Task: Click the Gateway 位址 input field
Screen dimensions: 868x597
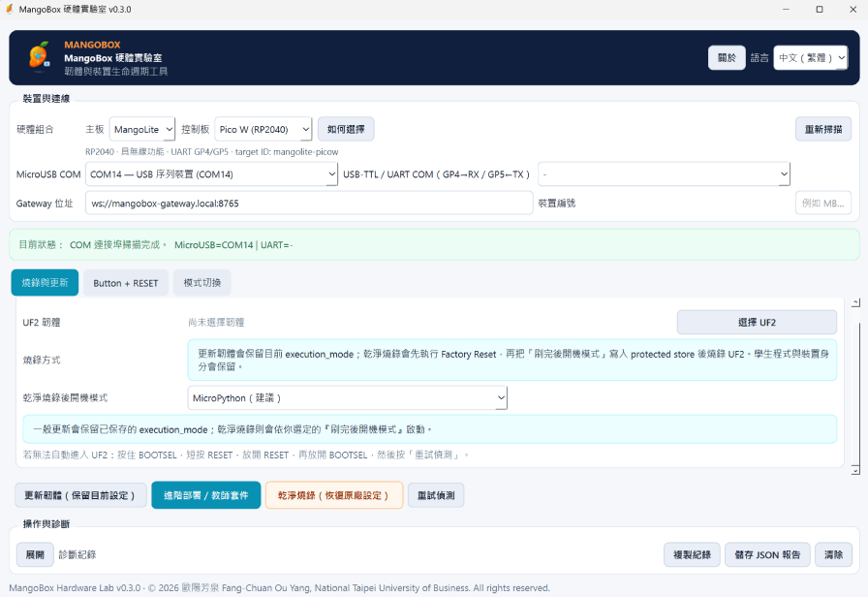Action: (x=309, y=204)
